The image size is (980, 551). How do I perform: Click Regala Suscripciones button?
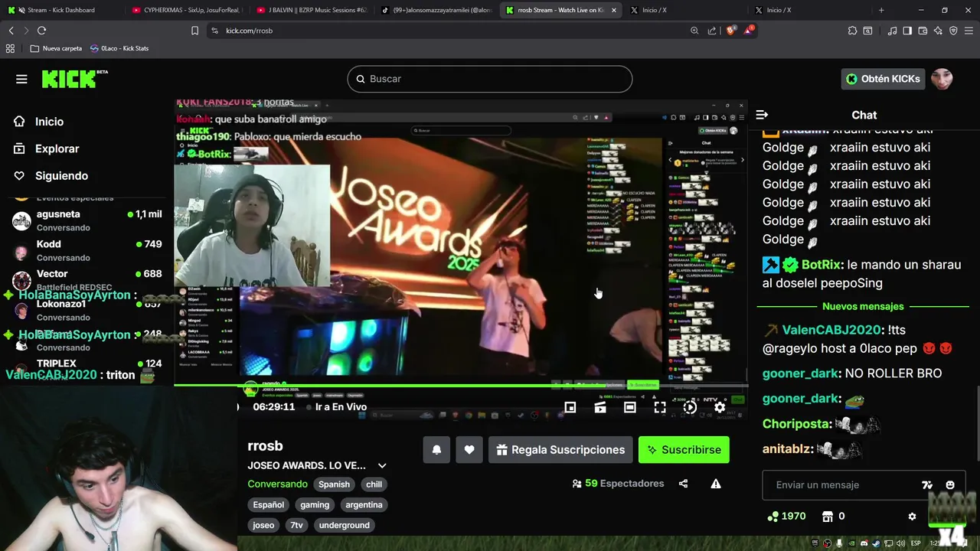point(560,450)
